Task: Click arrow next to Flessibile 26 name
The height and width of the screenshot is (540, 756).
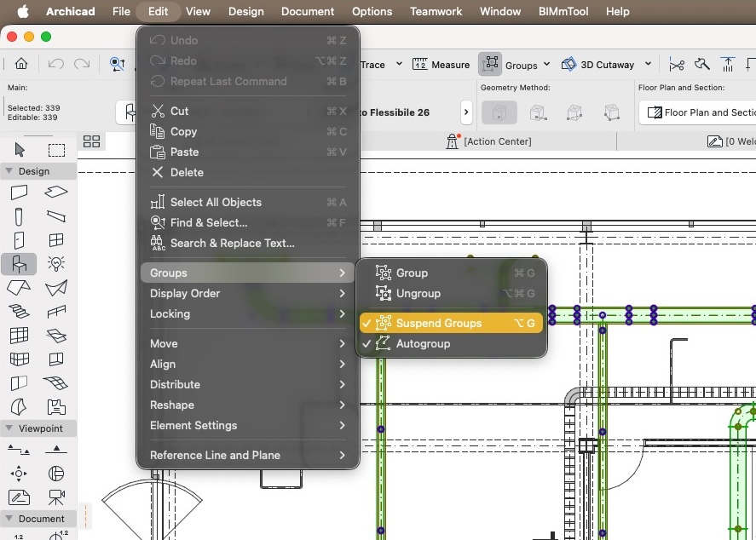Action: 466,112
